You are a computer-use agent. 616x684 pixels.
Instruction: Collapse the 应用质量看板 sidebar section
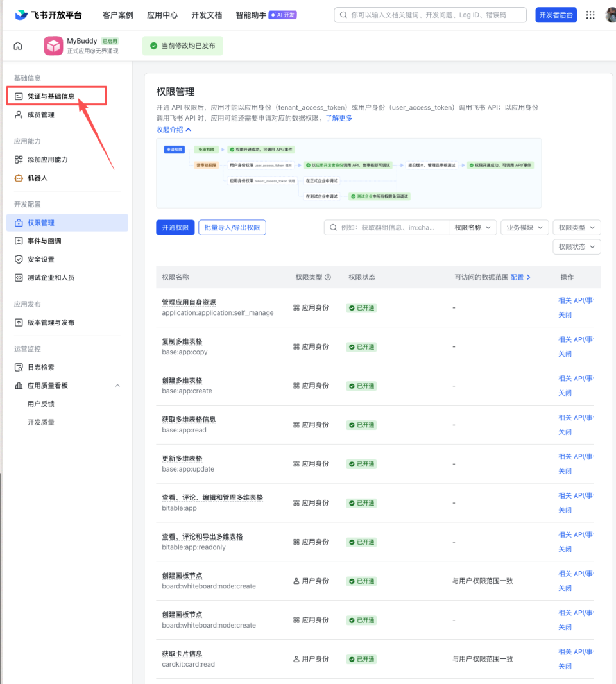coord(117,386)
